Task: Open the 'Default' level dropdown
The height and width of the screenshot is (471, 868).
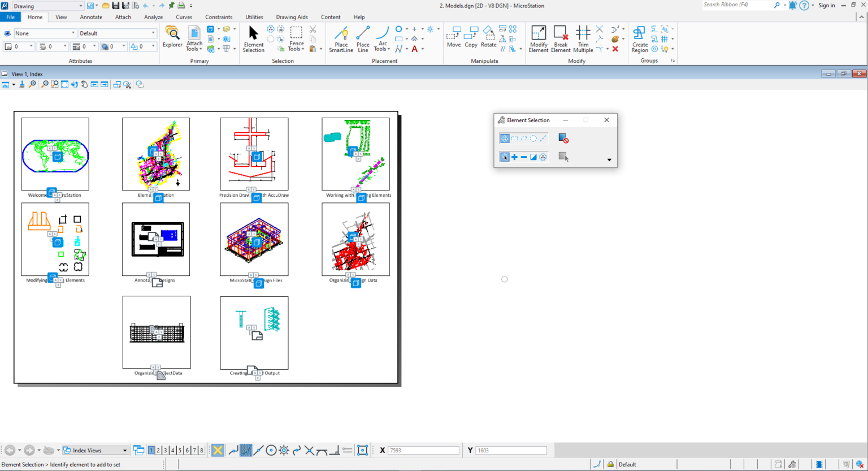Action: point(118,33)
